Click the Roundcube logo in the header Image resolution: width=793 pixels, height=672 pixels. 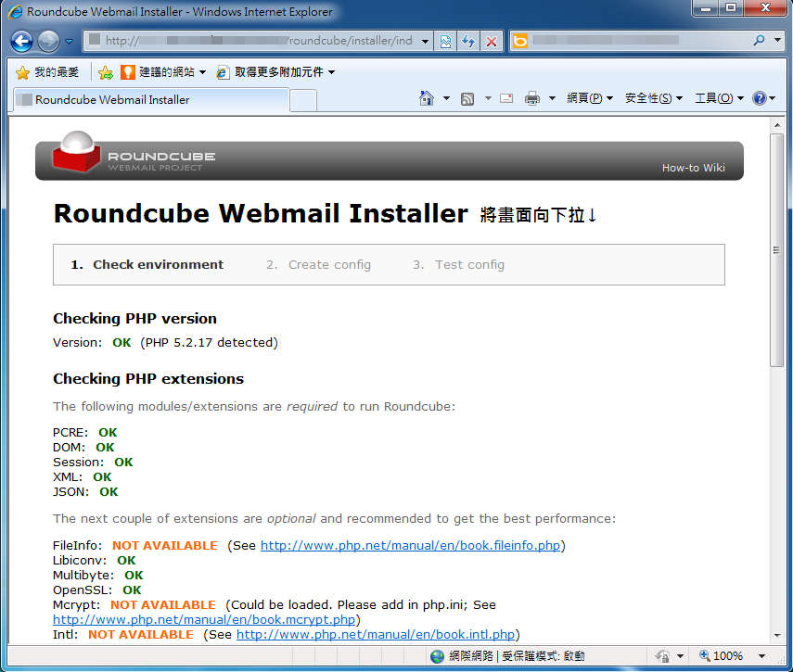click(x=134, y=154)
